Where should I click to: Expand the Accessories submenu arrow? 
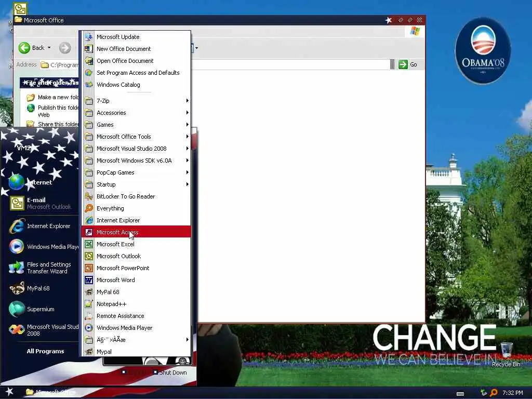point(187,113)
